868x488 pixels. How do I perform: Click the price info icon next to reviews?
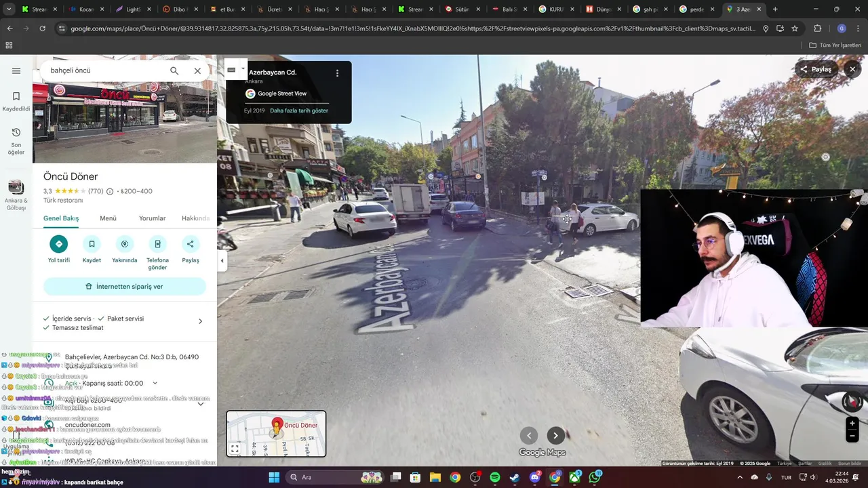pyautogui.click(x=110, y=191)
